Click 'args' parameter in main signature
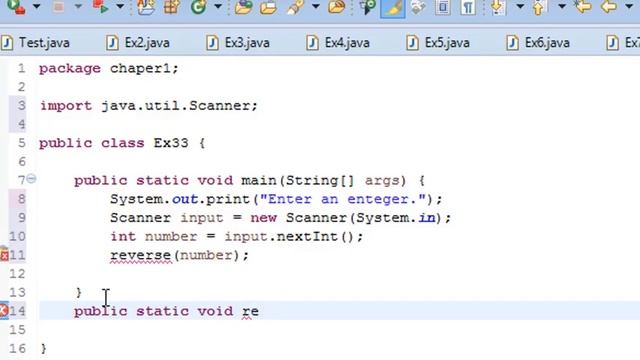640x360 pixels. tap(382, 181)
